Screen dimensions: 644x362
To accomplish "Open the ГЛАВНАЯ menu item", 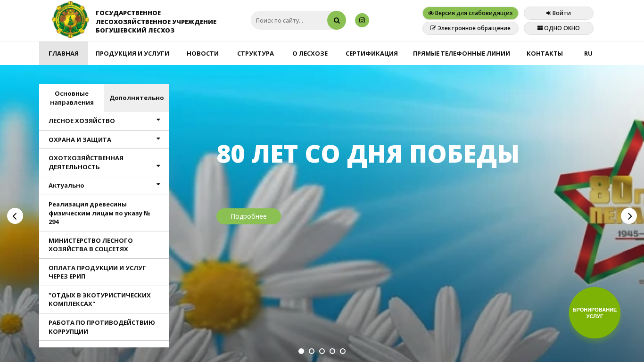I will pos(64,53).
